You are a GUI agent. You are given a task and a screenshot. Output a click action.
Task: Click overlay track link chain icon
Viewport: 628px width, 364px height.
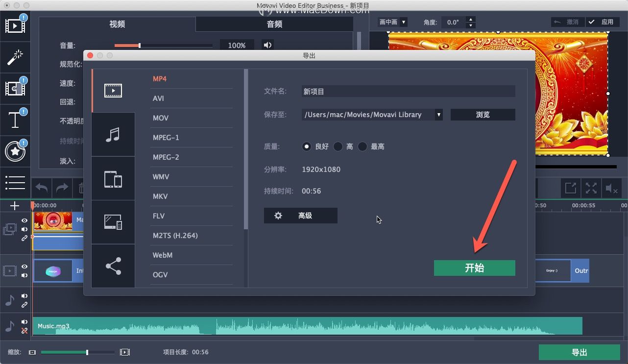coord(24,238)
